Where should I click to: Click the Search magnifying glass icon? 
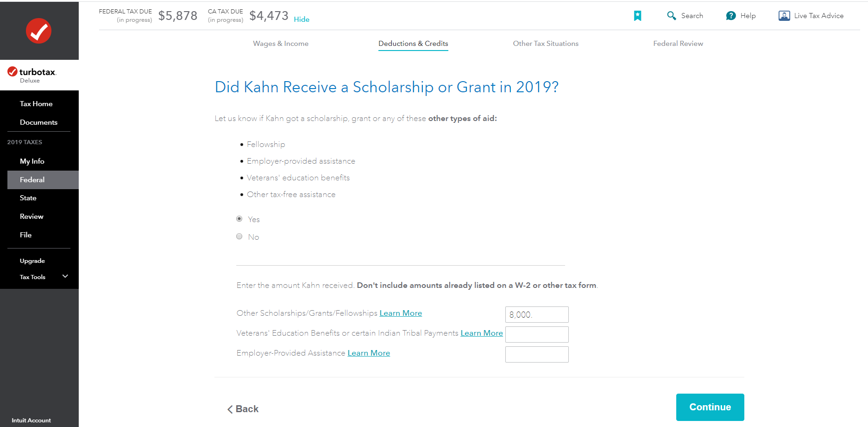pos(671,16)
